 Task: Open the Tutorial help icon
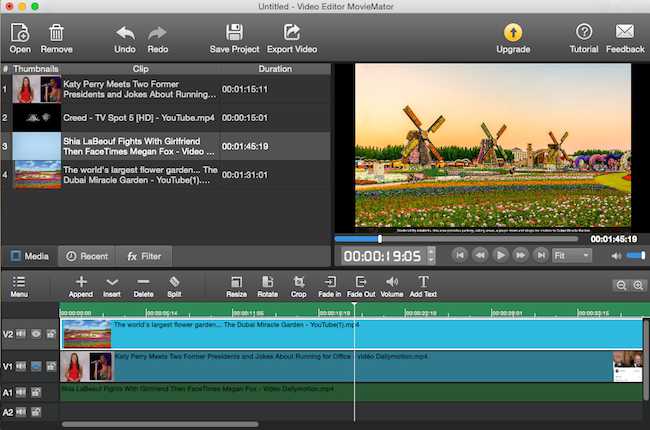coord(584,38)
